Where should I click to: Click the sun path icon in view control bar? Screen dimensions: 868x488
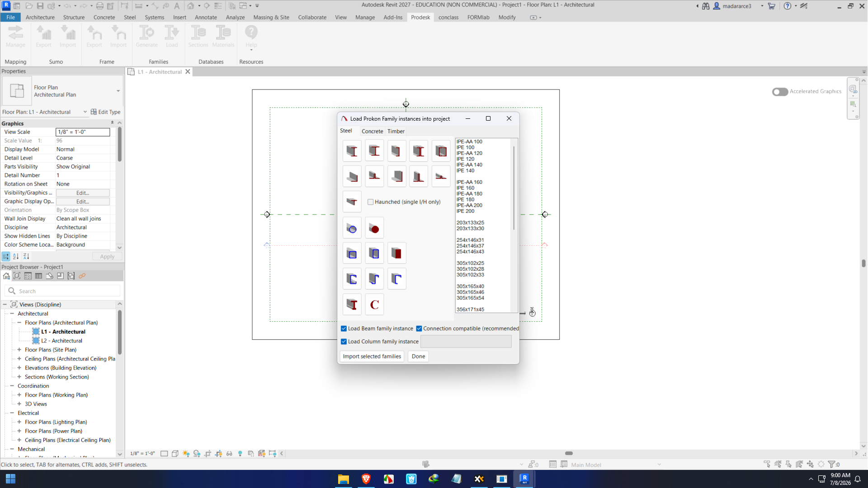tap(186, 453)
